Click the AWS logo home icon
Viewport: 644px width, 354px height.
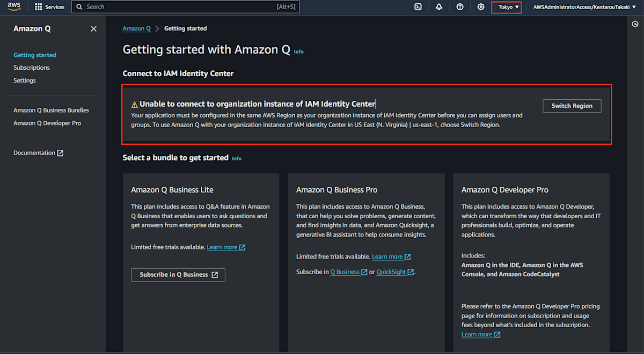pos(14,7)
